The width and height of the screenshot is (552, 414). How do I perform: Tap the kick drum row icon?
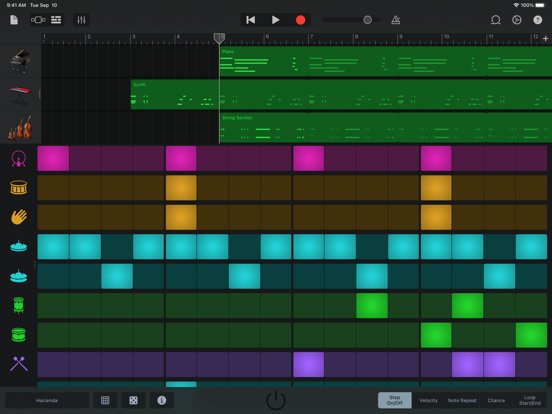(x=19, y=159)
